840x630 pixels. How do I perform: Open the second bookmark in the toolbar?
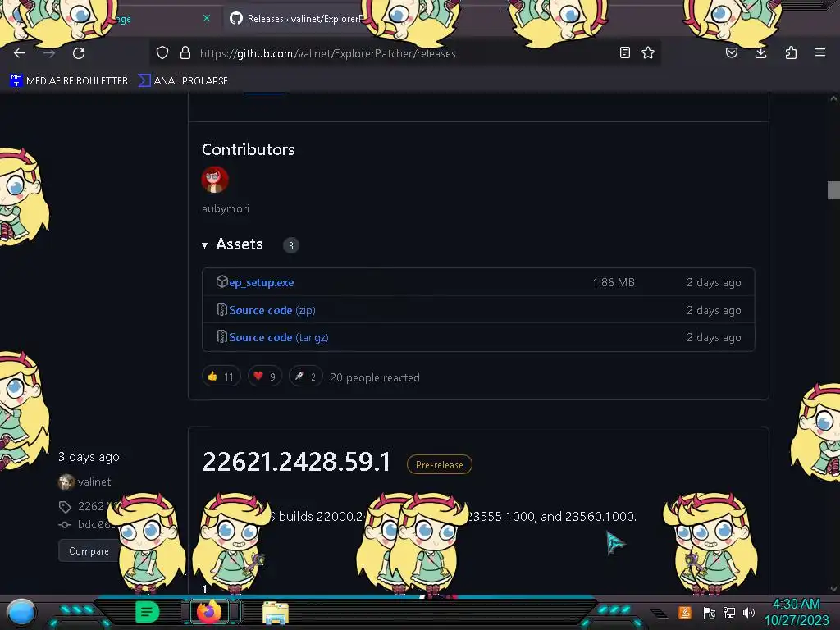[x=183, y=81]
